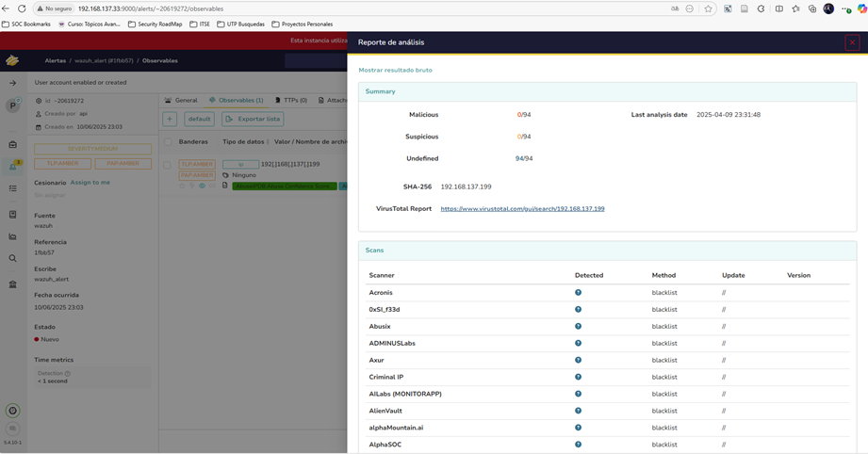
Task: Click the TLP:AMBER badge in alert details
Action: pyautogui.click(x=62, y=164)
